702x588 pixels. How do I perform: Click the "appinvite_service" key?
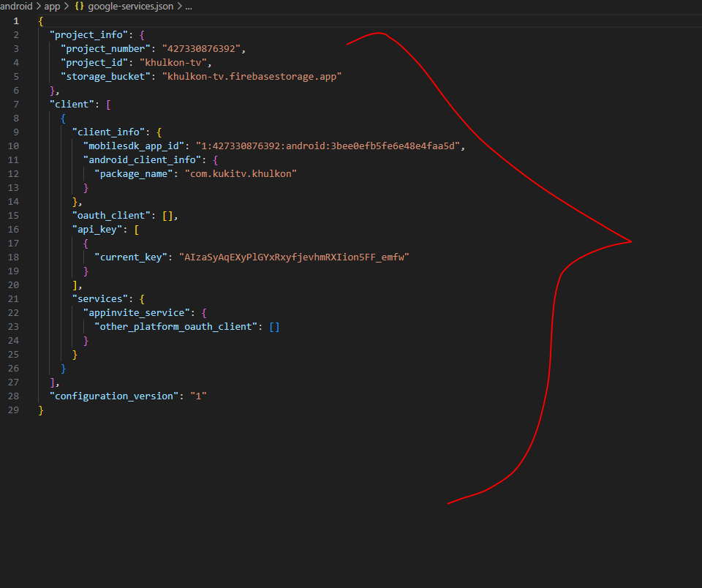pyautogui.click(x=137, y=312)
